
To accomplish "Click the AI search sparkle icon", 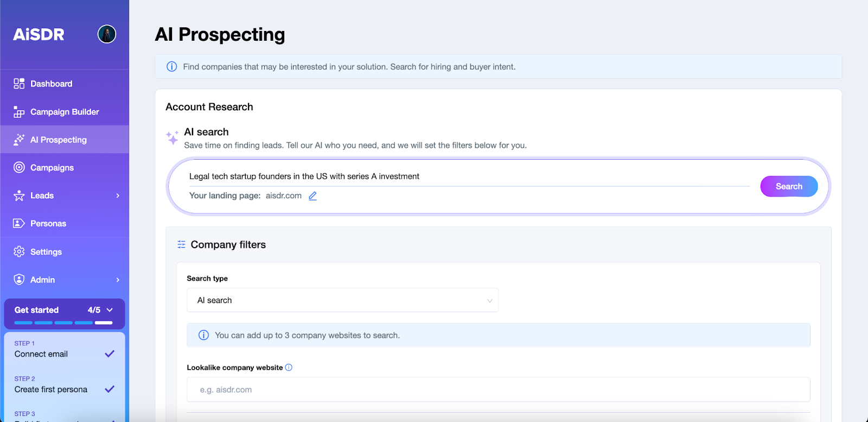I will click(173, 138).
